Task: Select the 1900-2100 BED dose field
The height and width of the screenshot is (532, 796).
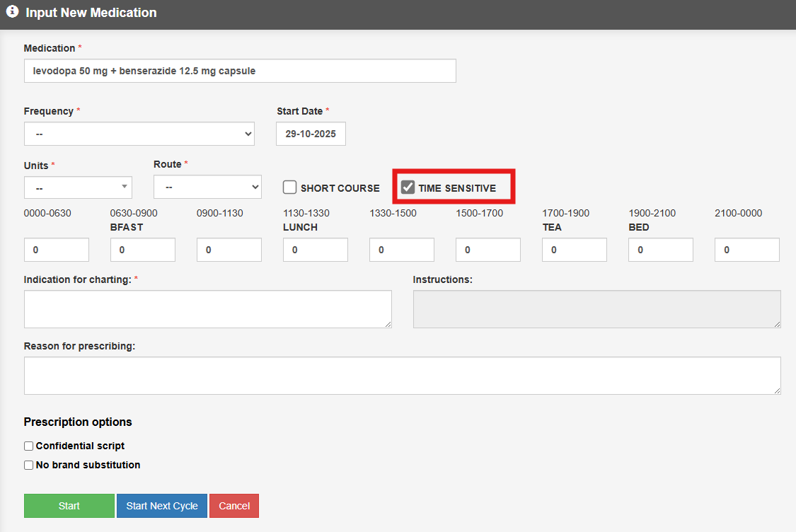Action: [x=661, y=250]
